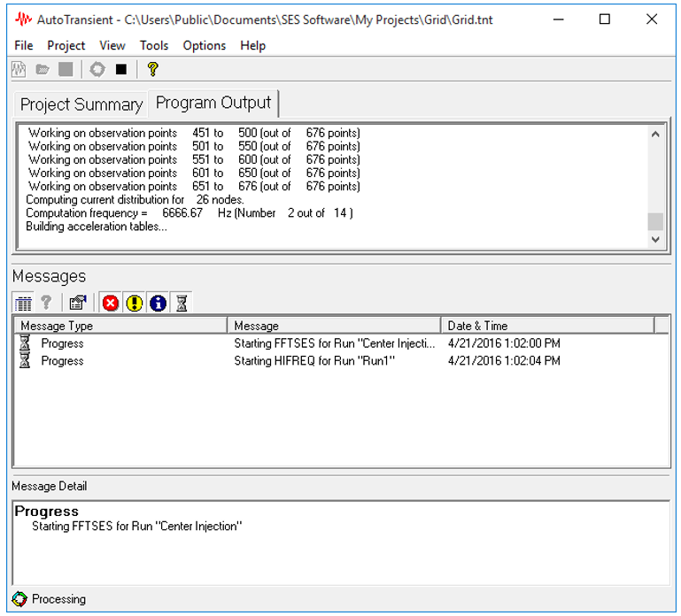Click the Processing status icon in the status bar
The width and height of the screenshot is (681, 616).
(19, 599)
